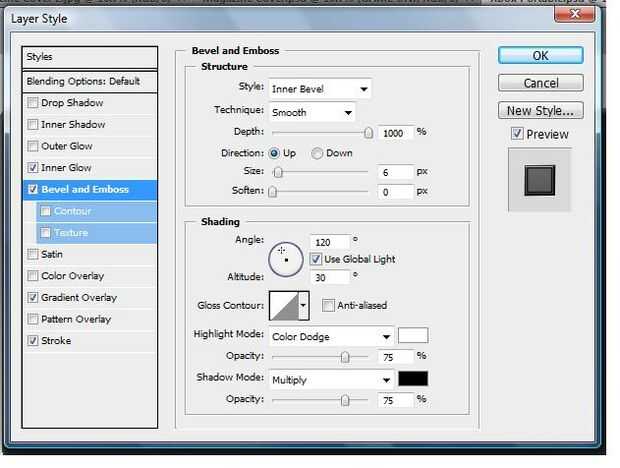620x468 pixels.
Task: Close the Layer Style dialog
Action: (575, 14)
